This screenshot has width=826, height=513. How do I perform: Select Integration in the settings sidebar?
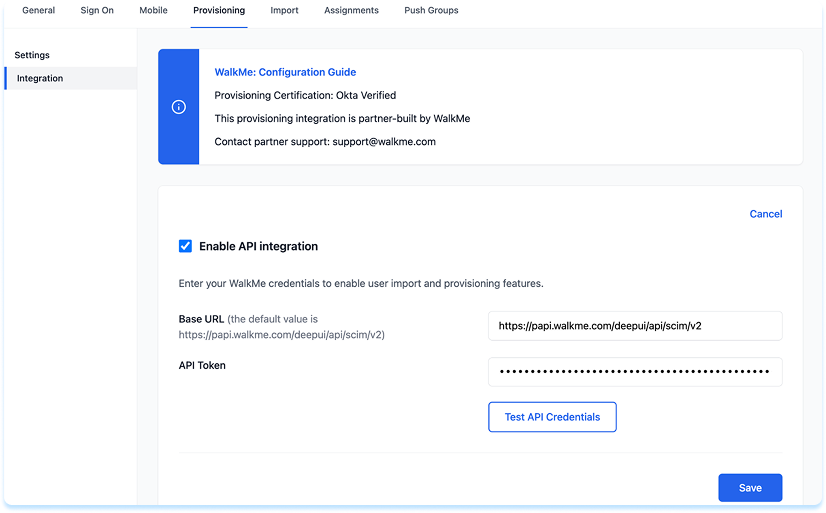click(x=40, y=78)
